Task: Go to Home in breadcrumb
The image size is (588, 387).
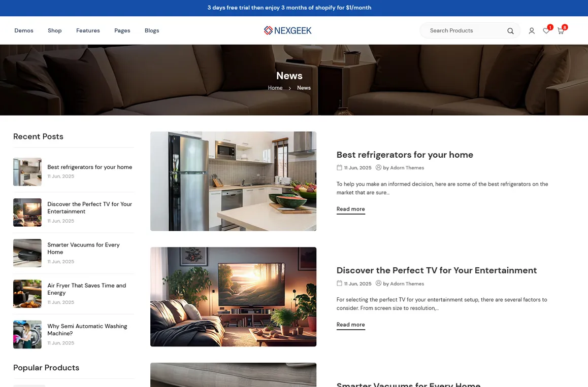Action: click(275, 88)
